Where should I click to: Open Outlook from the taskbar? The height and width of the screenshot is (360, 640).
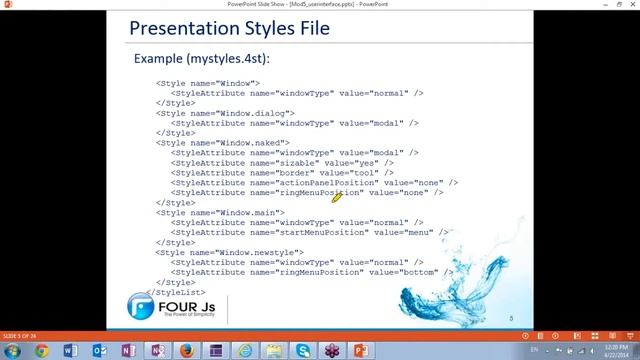point(100,351)
